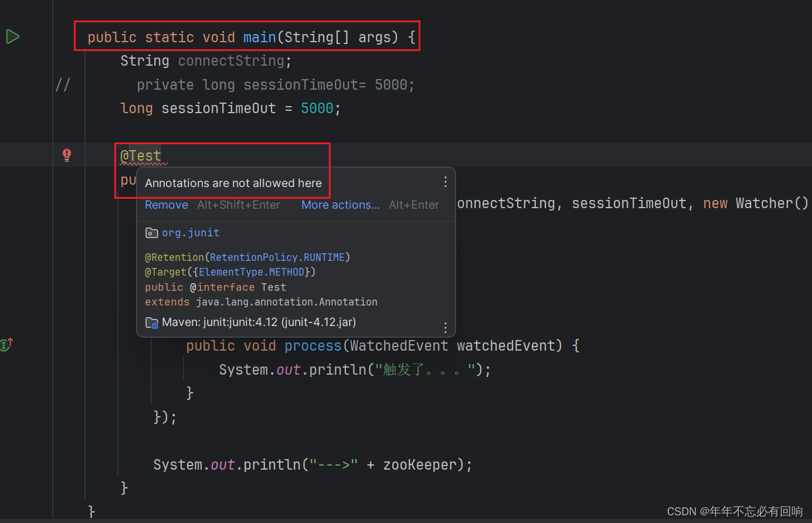Click new Watcher() in the constructor call
The height and width of the screenshot is (523, 812).
[756, 203]
